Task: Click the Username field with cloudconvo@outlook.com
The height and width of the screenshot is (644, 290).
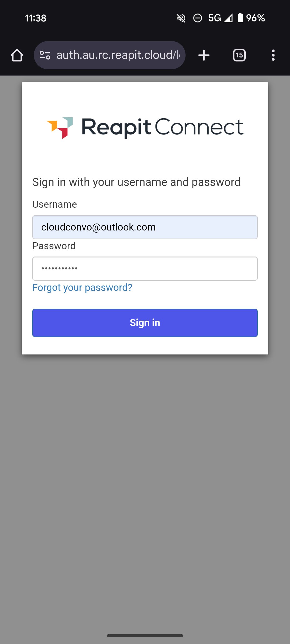Action: pos(145,227)
